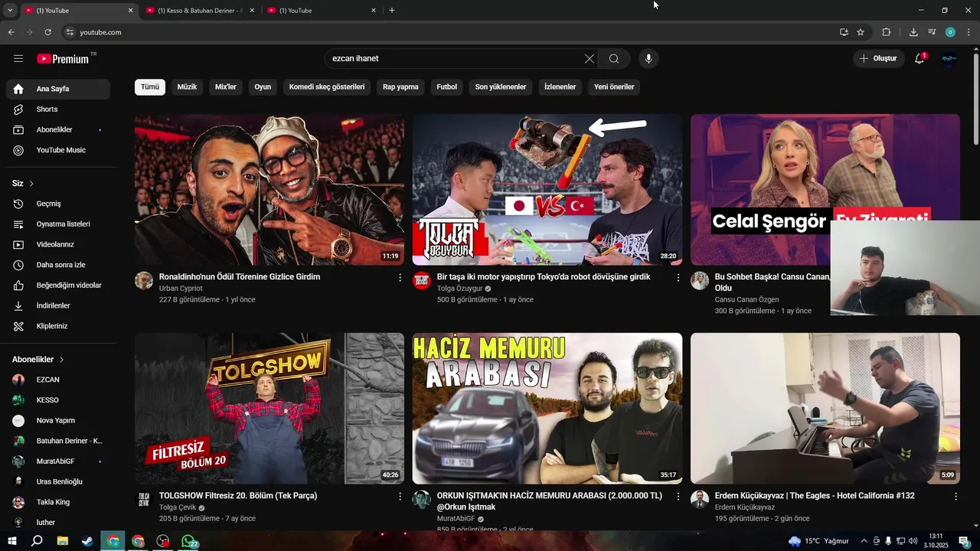The height and width of the screenshot is (551, 980).
Task: Open Tokyo robot dövüşü video thumbnail
Action: 547,190
